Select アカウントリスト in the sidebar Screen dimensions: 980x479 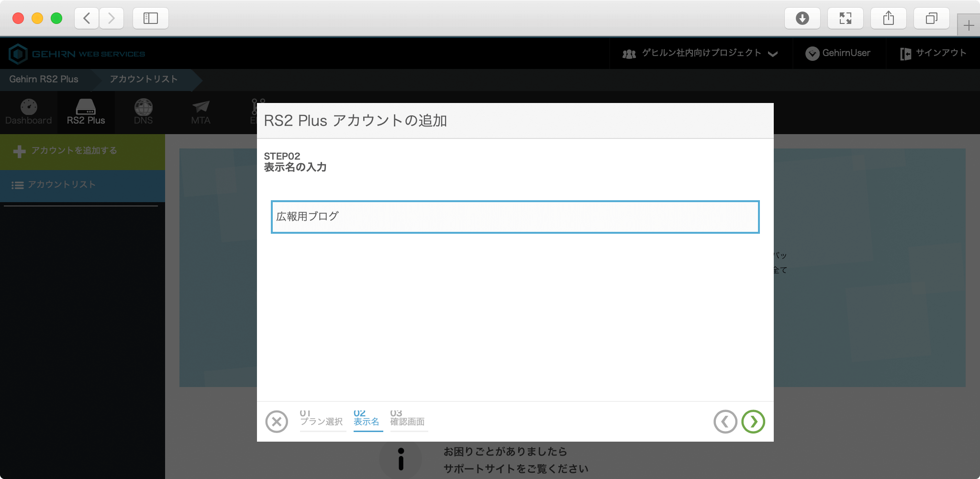coord(62,185)
